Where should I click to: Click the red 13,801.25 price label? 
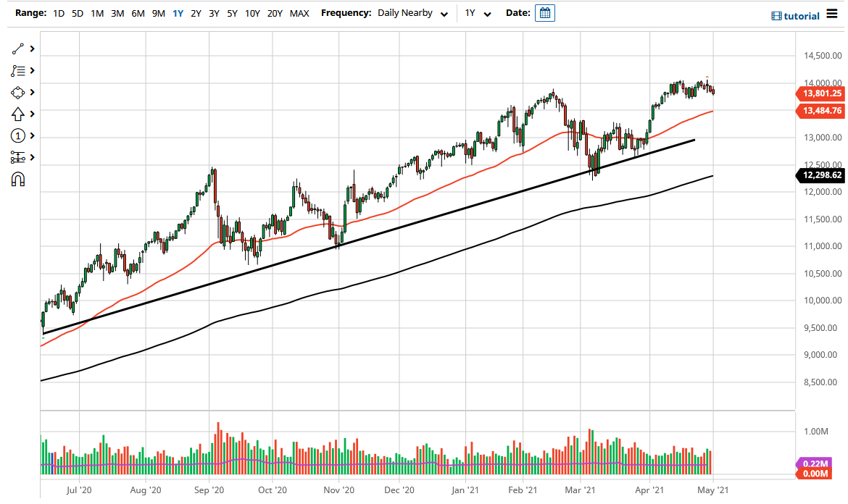821,94
